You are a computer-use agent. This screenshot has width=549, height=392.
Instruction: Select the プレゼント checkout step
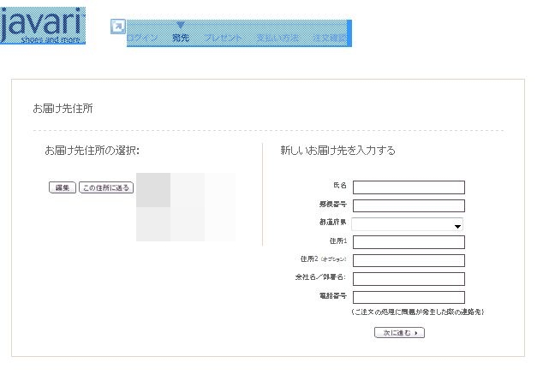223,38
